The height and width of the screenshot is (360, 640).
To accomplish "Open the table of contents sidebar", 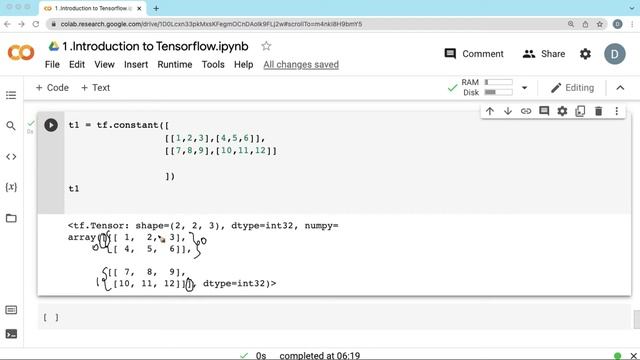I will (x=11, y=95).
